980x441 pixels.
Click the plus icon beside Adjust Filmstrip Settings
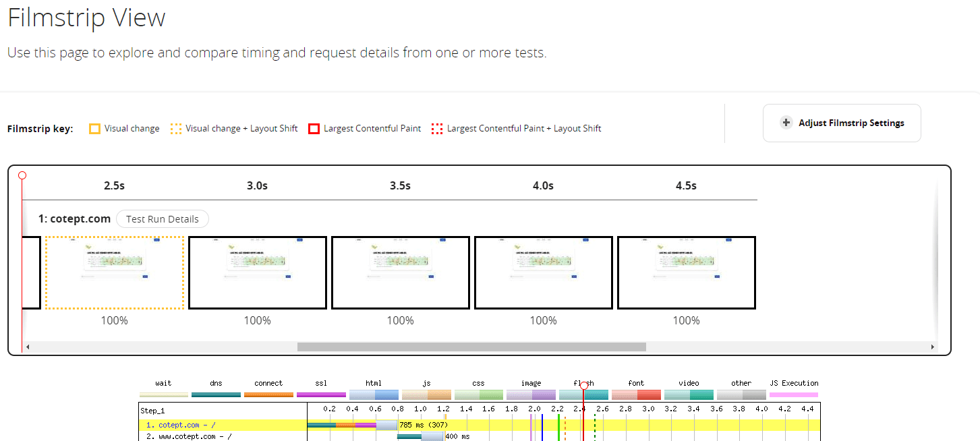[786, 123]
